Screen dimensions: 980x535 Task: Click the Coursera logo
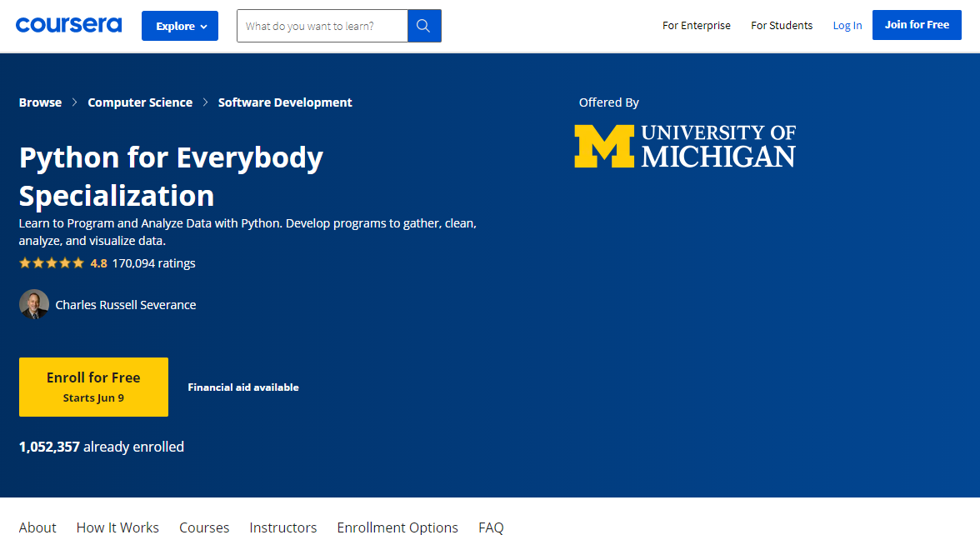coord(68,25)
